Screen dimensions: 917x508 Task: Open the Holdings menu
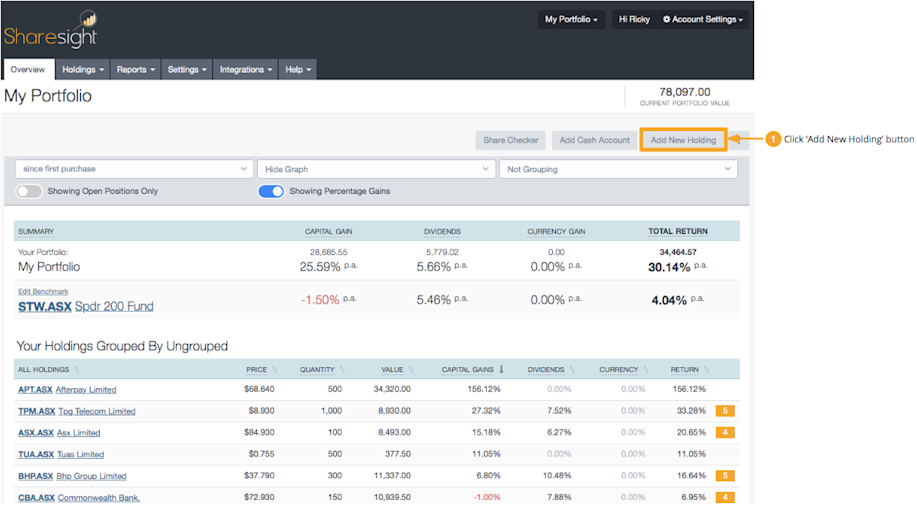[x=82, y=70]
